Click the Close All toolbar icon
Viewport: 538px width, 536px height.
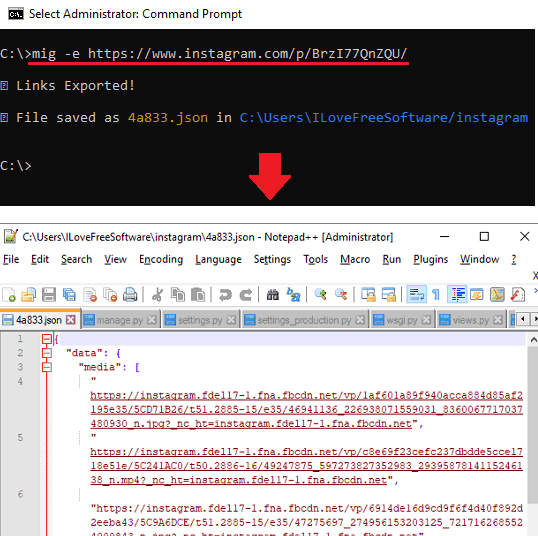pos(110,295)
